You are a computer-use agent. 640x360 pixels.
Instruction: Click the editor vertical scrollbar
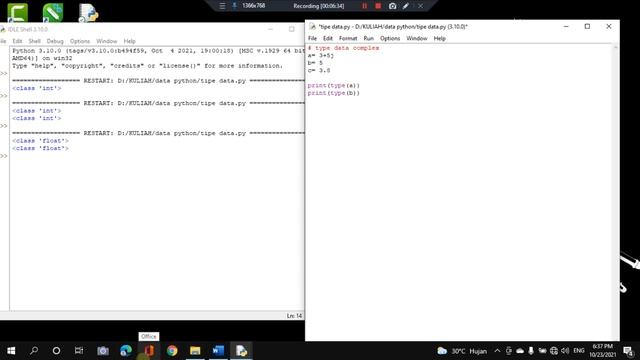point(616,192)
